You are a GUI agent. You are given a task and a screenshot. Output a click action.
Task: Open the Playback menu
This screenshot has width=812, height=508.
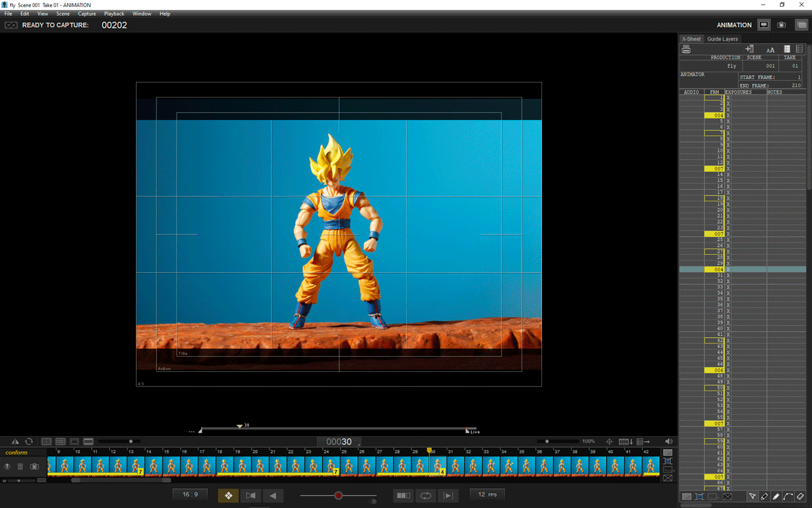(114, 14)
